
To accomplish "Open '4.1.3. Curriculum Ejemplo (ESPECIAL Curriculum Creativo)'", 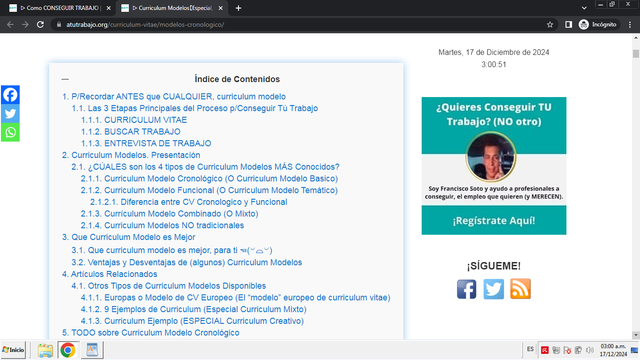I will pos(192,321).
